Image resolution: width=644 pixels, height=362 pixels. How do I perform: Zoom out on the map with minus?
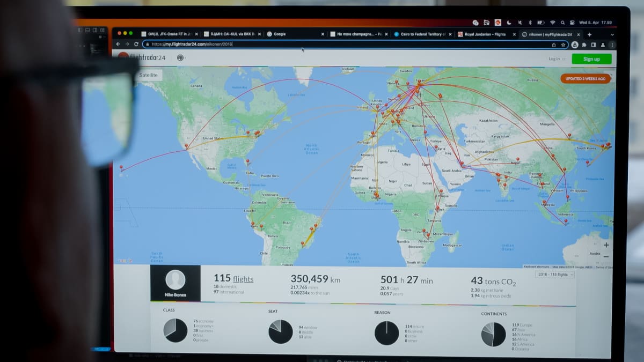(606, 257)
